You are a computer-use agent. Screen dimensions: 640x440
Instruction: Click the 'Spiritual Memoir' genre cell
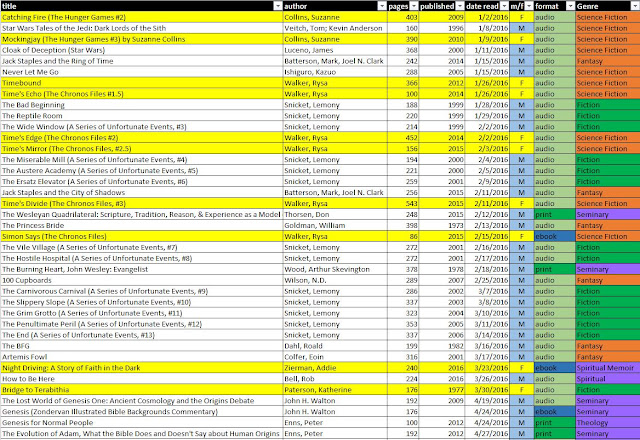click(608, 368)
